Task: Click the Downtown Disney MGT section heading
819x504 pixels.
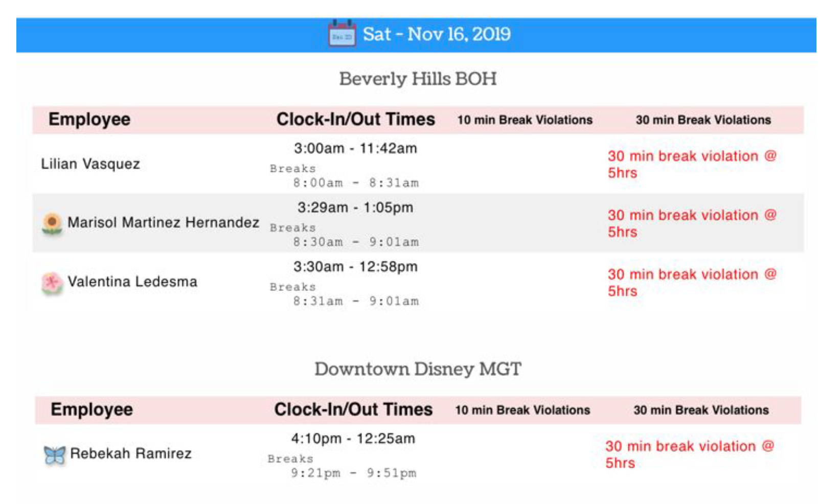Action: point(418,369)
